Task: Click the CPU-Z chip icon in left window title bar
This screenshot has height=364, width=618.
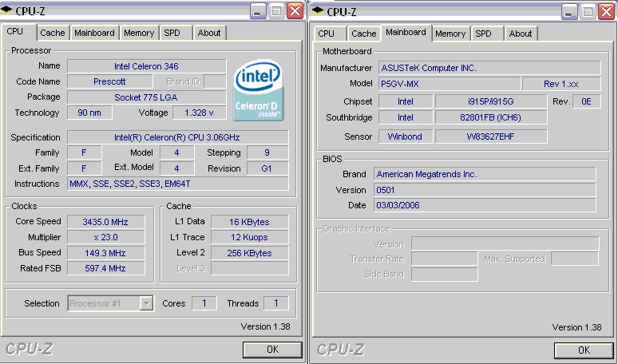Action: 6,10
